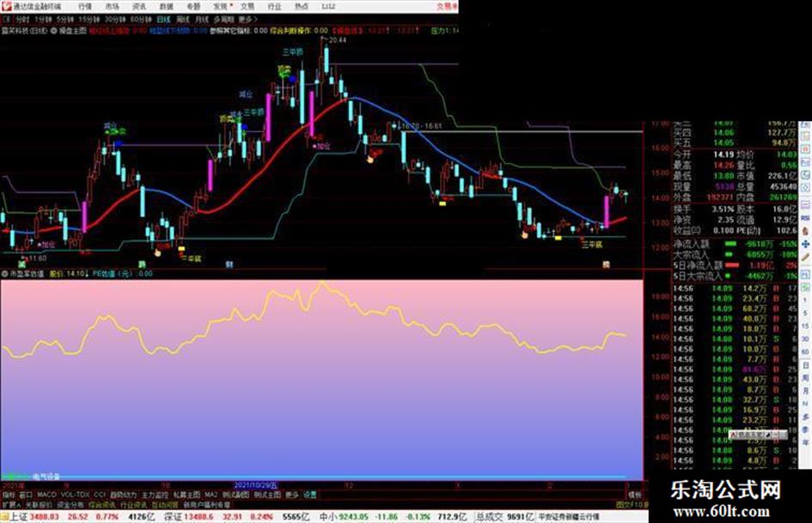Open the 资讯 menu
Image resolution: width=812 pixels, height=523 pixels.
[x=139, y=6]
